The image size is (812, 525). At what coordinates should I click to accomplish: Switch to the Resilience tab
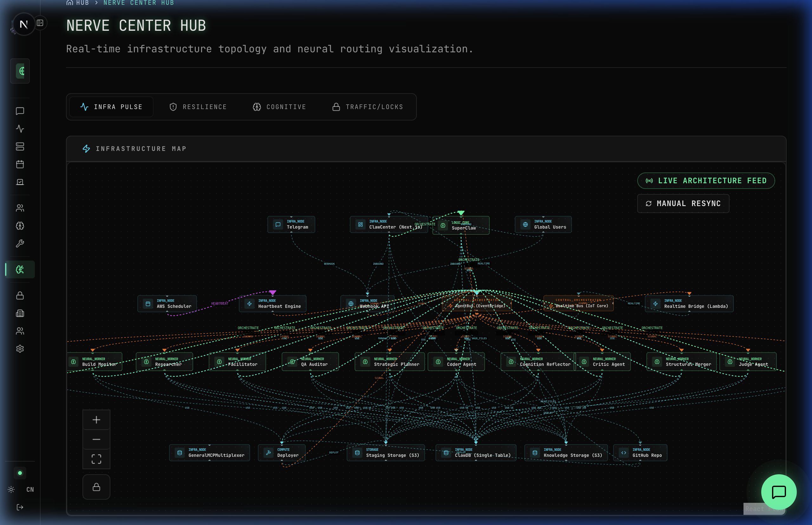pyautogui.click(x=198, y=107)
